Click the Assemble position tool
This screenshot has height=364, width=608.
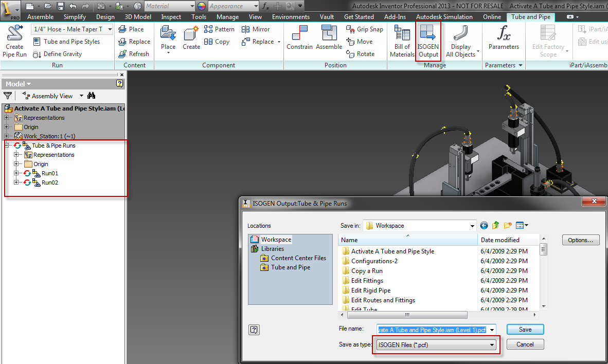(x=329, y=38)
